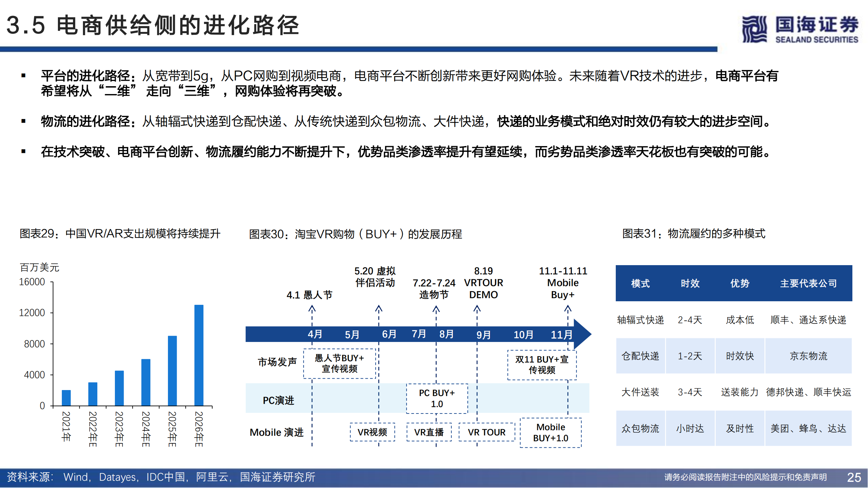Click the 5月 marker on the timeline
The height and width of the screenshot is (488, 868).
click(x=352, y=335)
